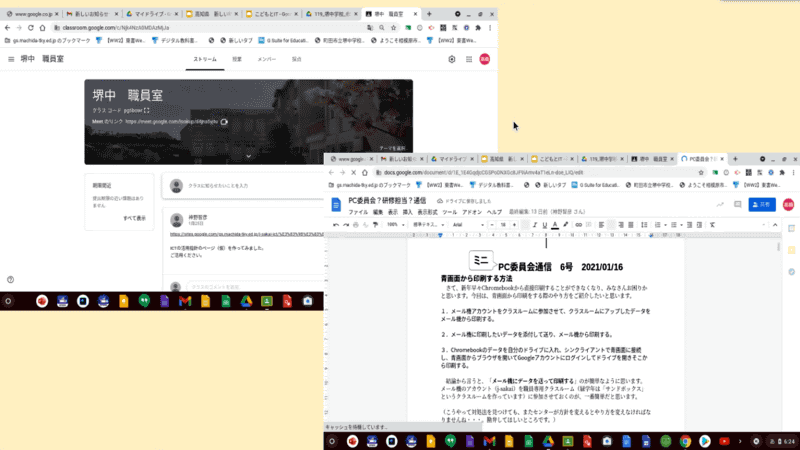
Task: Open YouTube from the bottom-right shelf
Action: pos(724,441)
